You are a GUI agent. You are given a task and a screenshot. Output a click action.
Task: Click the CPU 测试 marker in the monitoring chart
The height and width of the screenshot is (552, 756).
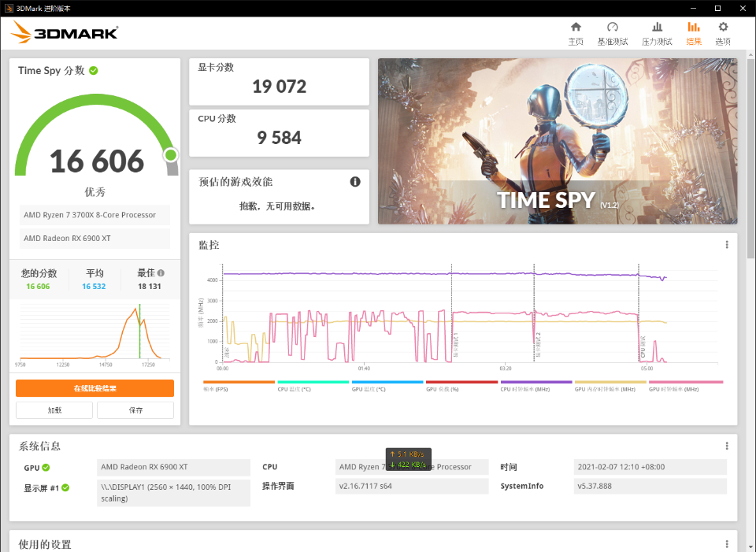click(643, 347)
